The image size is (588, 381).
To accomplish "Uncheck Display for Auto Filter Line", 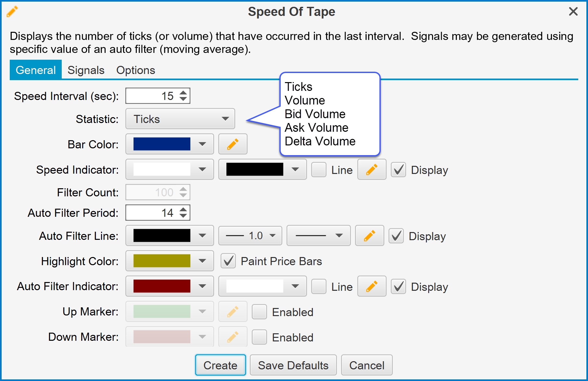I will pyautogui.click(x=396, y=236).
